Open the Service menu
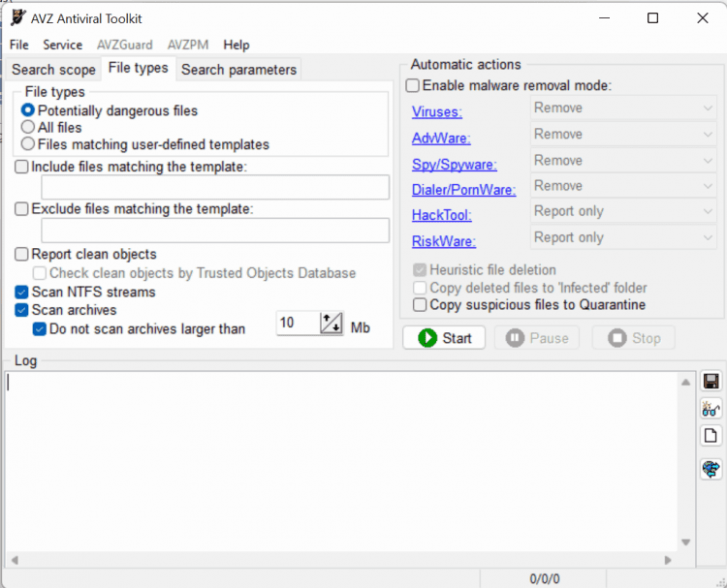Viewport: 727px width, 588px height. [63, 45]
